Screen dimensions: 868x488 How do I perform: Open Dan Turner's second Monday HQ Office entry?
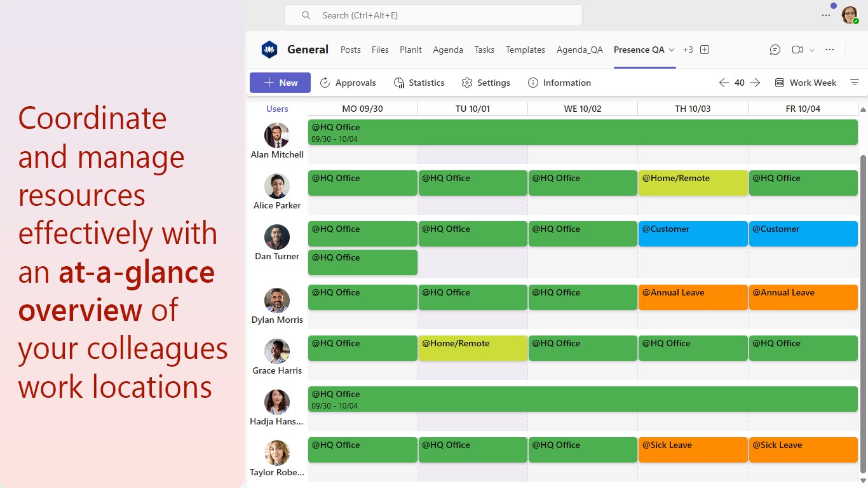[363, 262]
